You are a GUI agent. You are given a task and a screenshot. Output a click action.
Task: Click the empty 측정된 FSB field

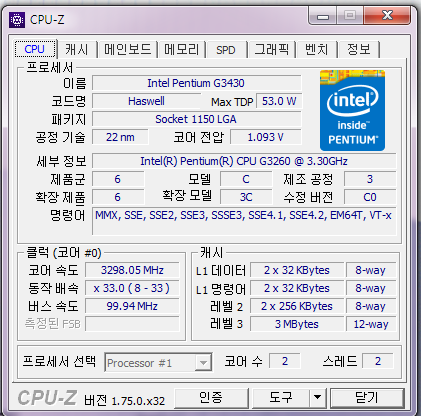coord(132,324)
